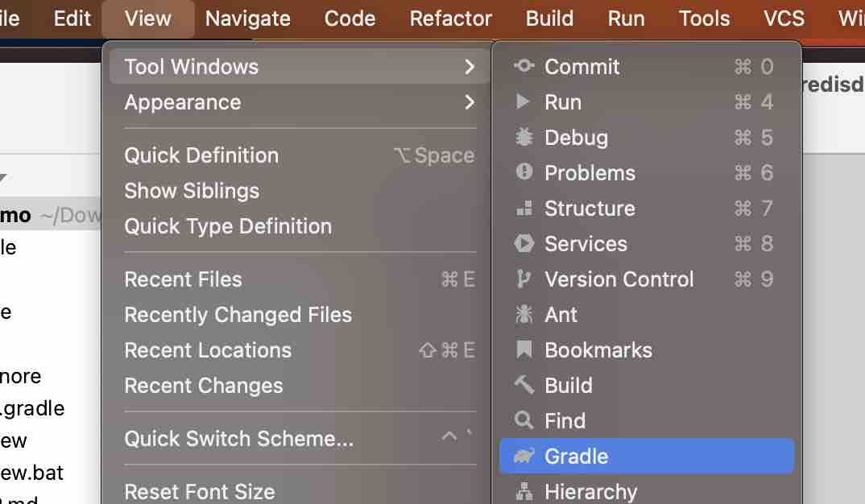
Task: Open the Services tool window
Action: [x=586, y=244]
